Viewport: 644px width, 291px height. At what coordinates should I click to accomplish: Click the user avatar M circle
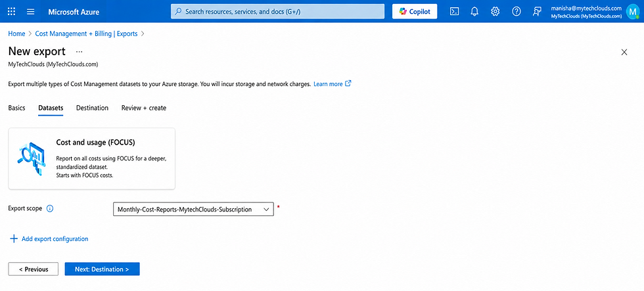pyautogui.click(x=633, y=11)
